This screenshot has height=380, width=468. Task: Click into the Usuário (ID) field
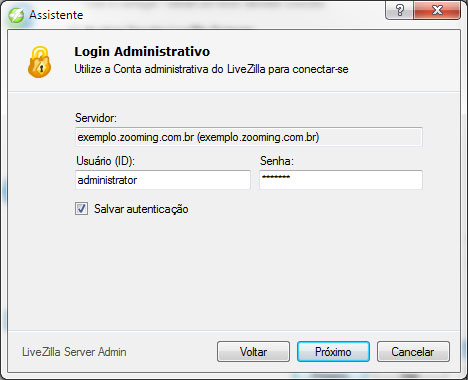point(163,180)
